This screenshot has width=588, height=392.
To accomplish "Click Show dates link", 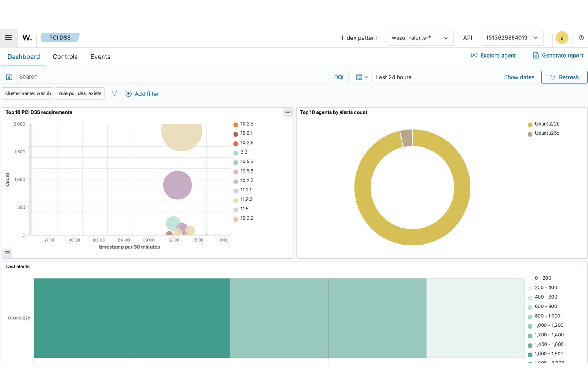I will pyautogui.click(x=519, y=77).
